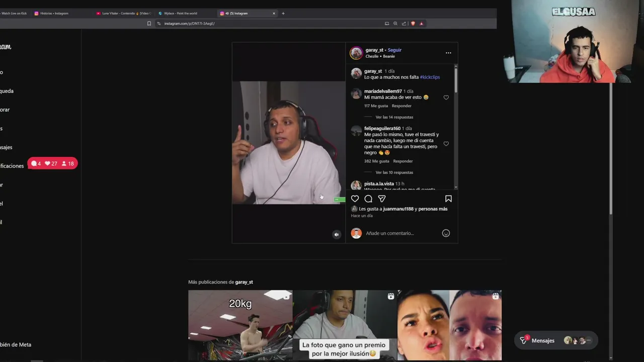
Task: Open 'La foto que gano un premio' reel
Action: [345, 325]
